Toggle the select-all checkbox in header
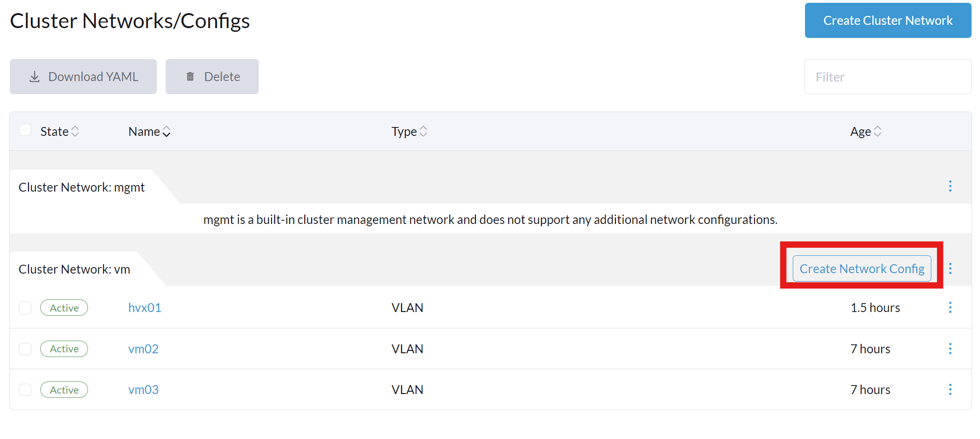The image size is (980, 439). [25, 130]
